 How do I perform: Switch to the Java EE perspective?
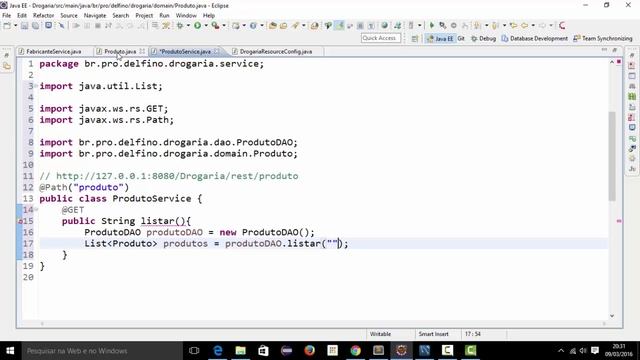(x=440, y=39)
